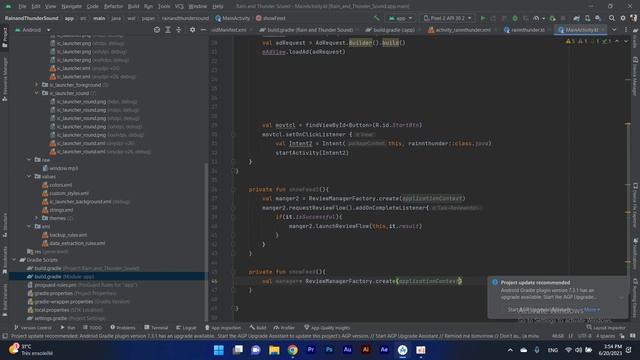Collapse the ic_launcher_round folder

36,93
